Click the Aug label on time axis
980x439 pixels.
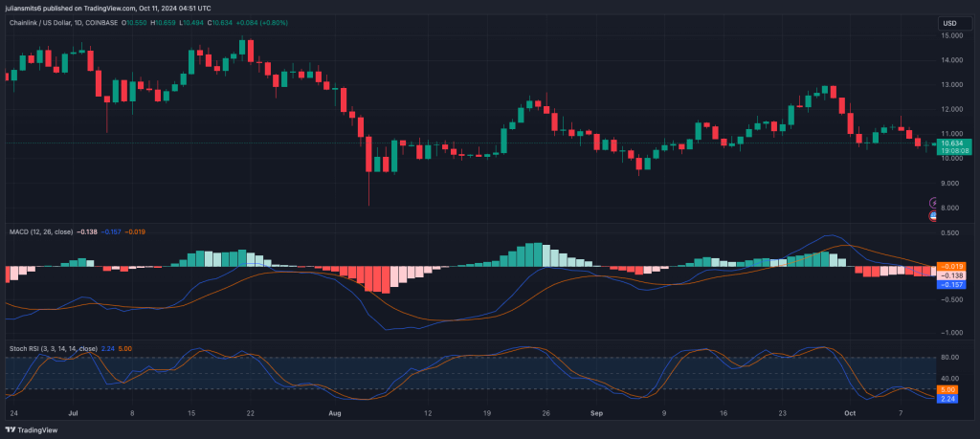tap(335, 413)
